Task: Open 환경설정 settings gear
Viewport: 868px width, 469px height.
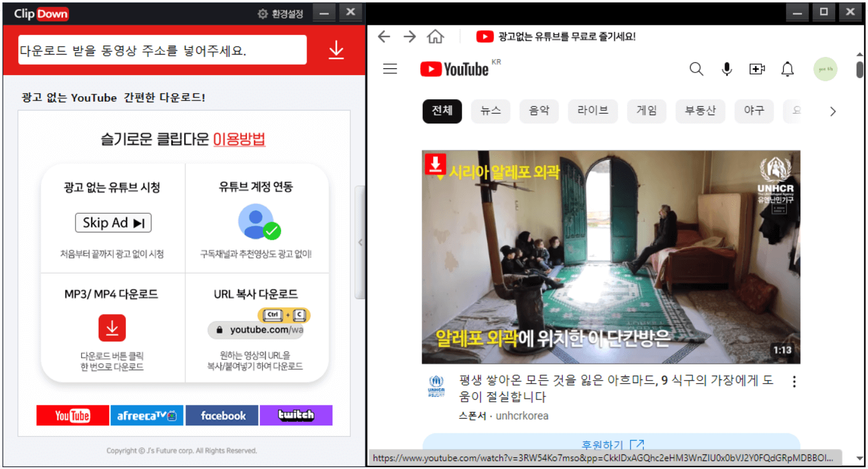Action: coord(280,14)
